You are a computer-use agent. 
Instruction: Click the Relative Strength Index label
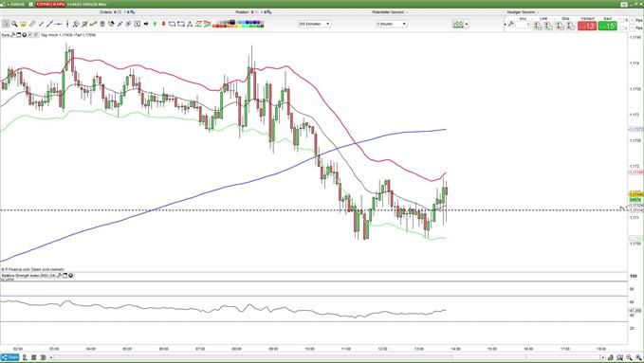(28, 276)
